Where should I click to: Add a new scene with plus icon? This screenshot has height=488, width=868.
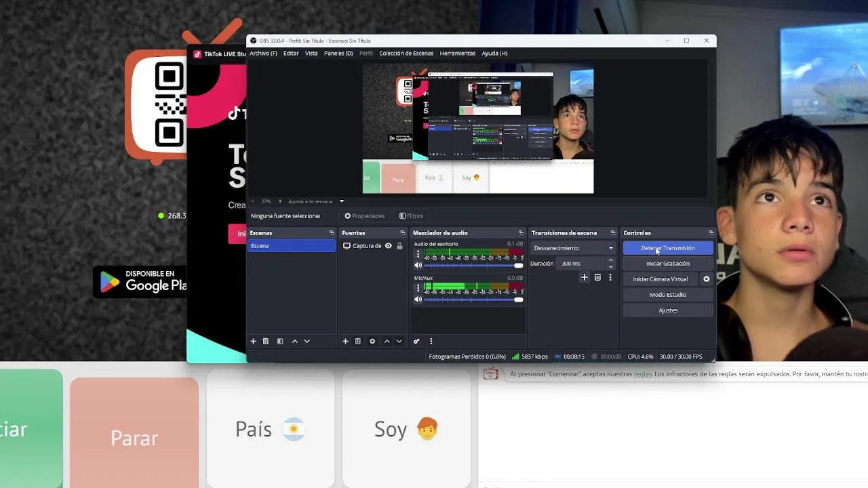(x=253, y=342)
